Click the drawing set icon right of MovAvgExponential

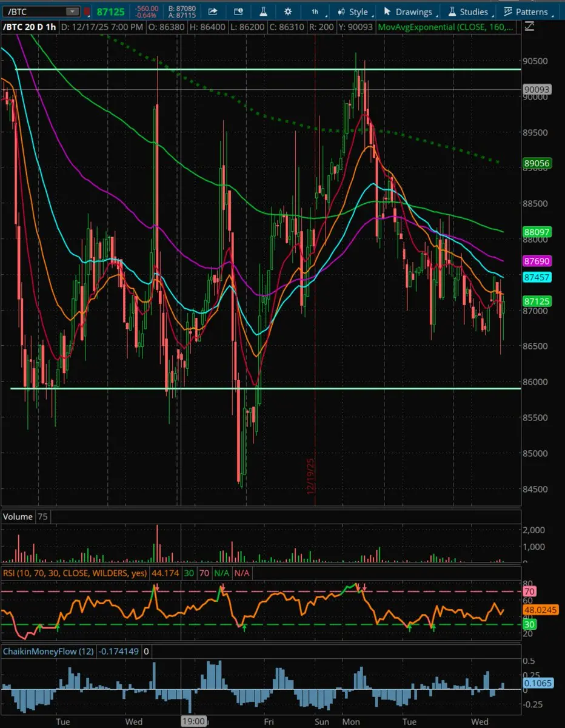[529, 26]
